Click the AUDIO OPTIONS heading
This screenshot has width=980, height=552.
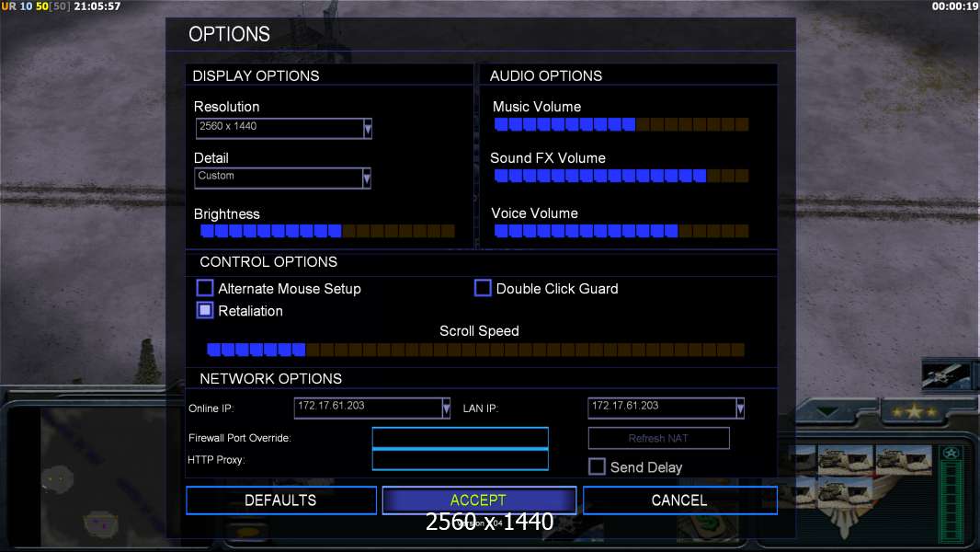pyautogui.click(x=546, y=75)
